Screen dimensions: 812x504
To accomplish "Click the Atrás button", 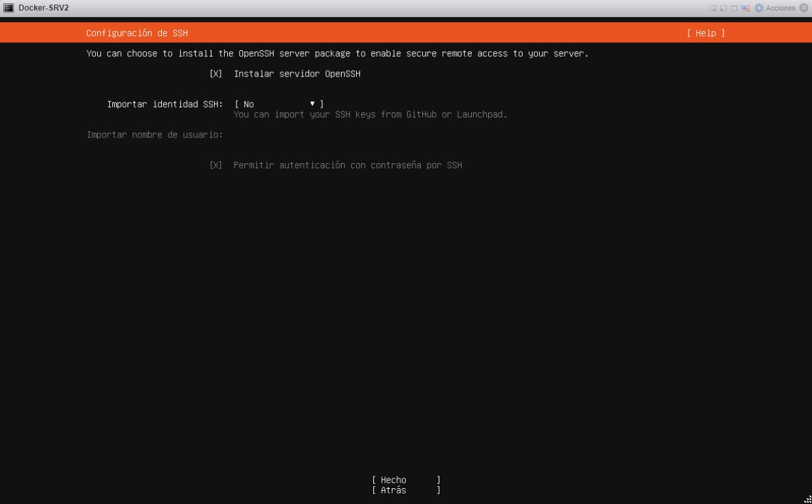I will point(405,489).
